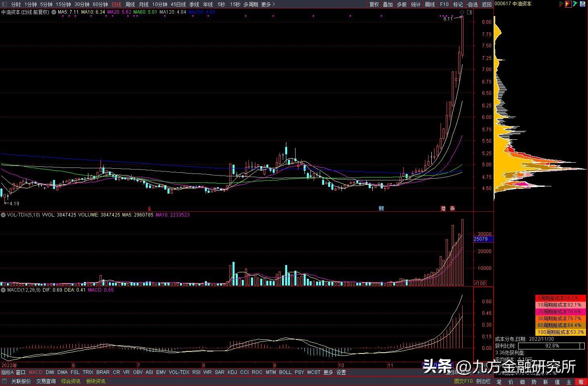Select the 1分钟 period tab
The image size is (588, 386).
pyautogui.click(x=31, y=4)
